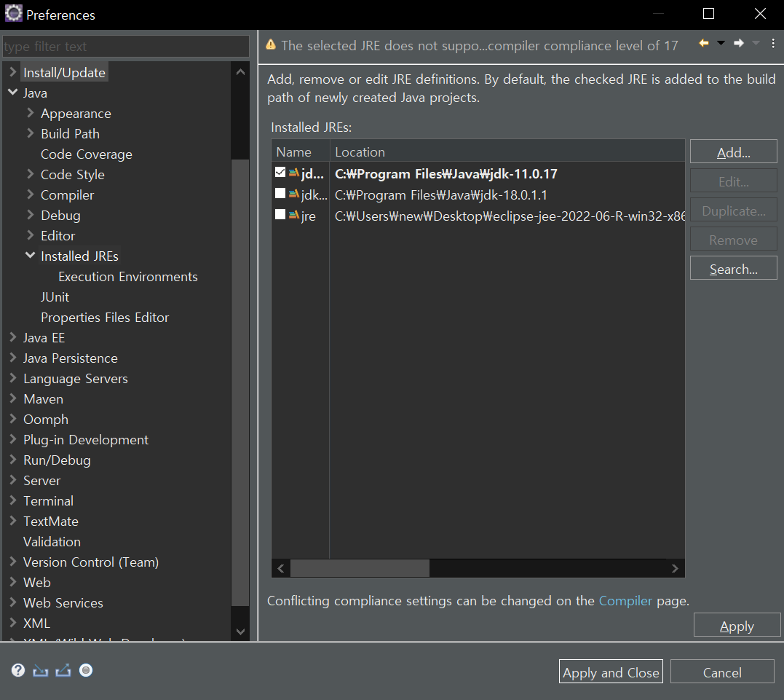Click the Add... button
The width and height of the screenshot is (784, 700).
point(734,152)
